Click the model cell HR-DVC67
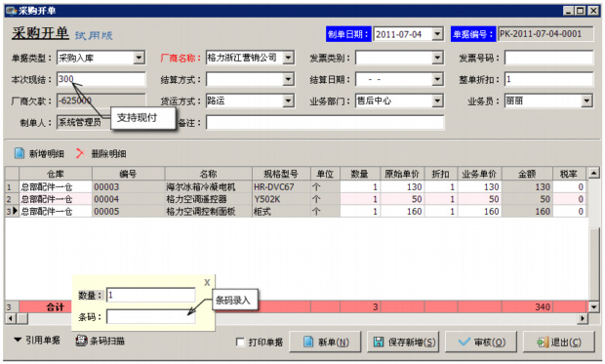The width and height of the screenshot is (605, 364). click(281, 186)
